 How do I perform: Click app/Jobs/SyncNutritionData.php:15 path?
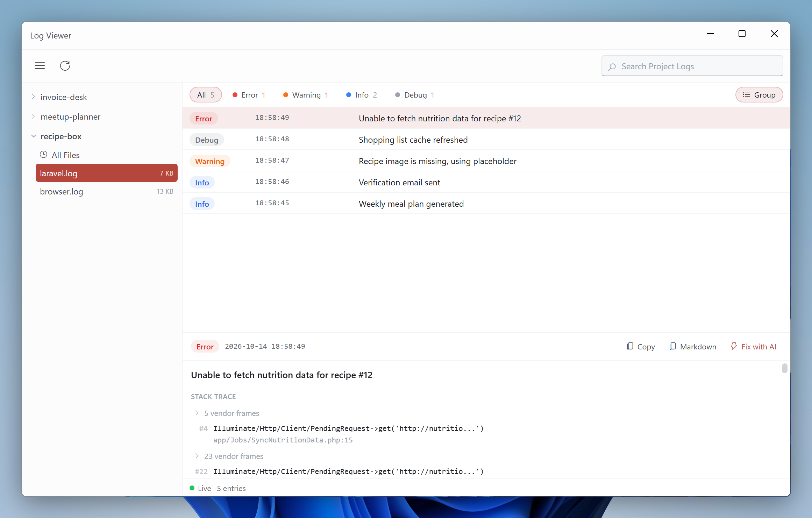283,440
